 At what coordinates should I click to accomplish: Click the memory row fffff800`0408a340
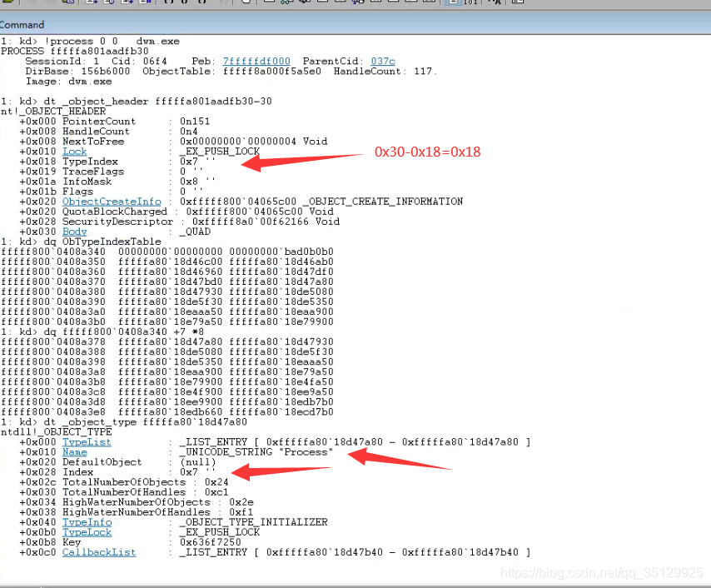(167, 252)
